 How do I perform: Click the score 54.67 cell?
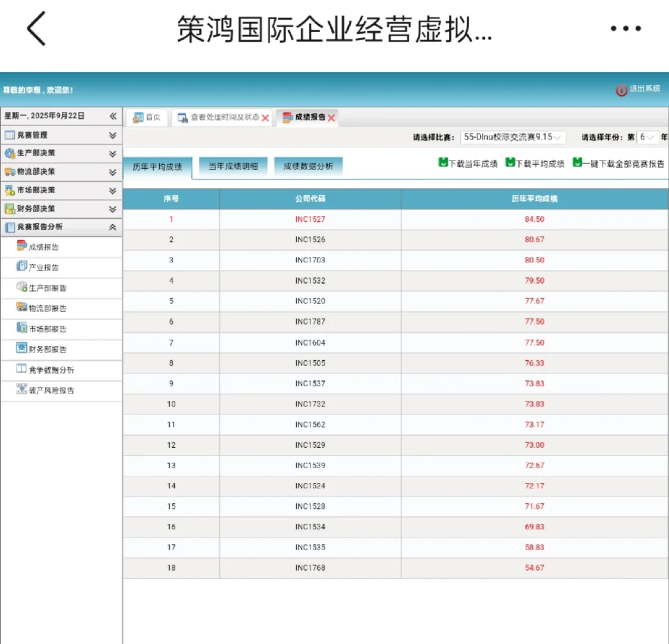click(535, 568)
